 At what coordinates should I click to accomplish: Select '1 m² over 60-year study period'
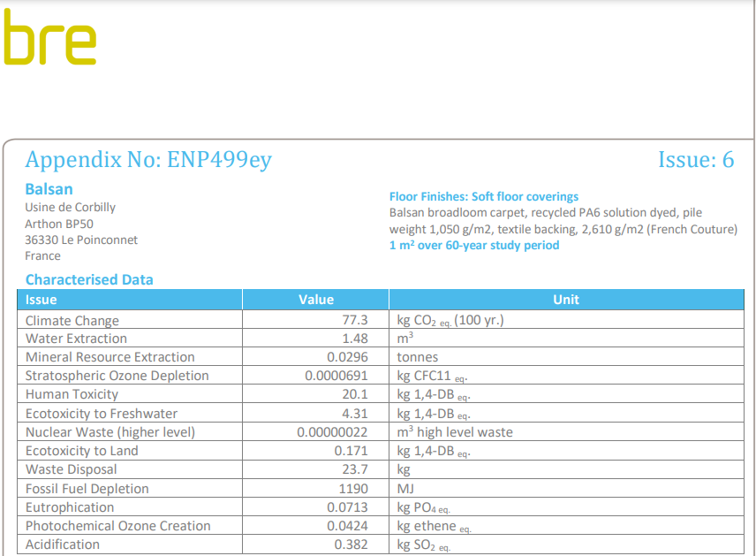point(474,245)
